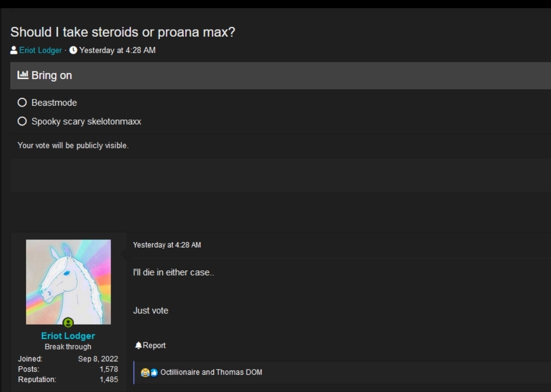
Task: Select the Spooky scary skelotonmaxx option
Action: [x=22, y=121]
